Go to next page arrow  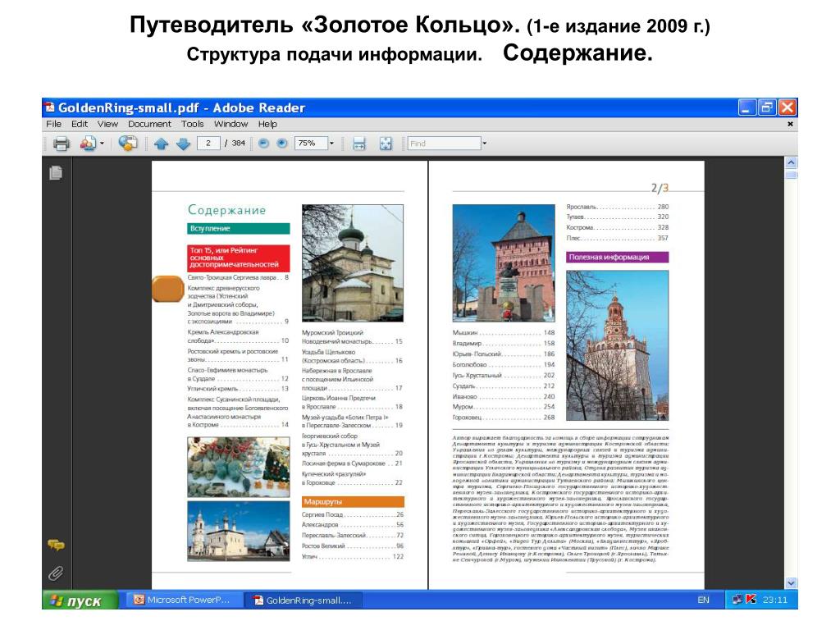[x=183, y=143]
